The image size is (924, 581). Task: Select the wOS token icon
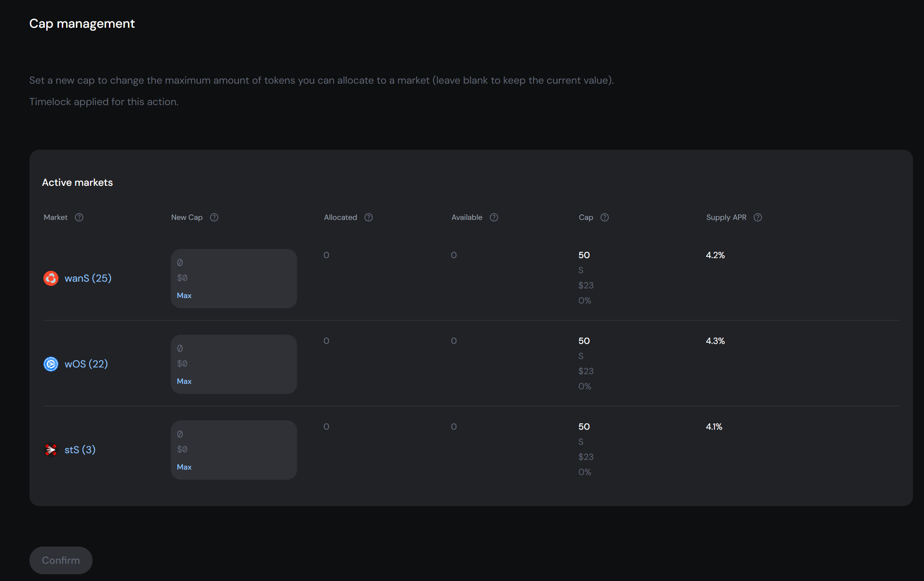pyautogui.click(x=51, y=364)
